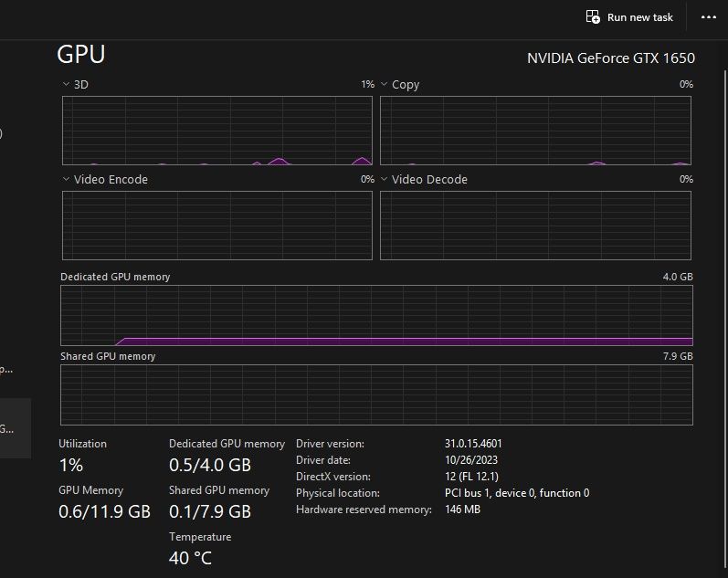Viewport: 728px width, 578px height.
Task: Click the Dedicated GPU memory graph
Action: point(376,315)
